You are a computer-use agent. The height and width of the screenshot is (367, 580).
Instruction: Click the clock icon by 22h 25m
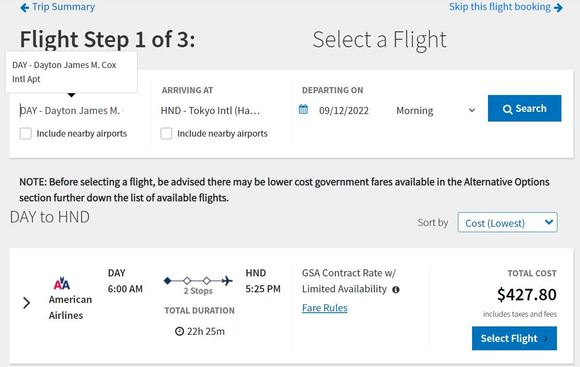[x=179, y=331]
